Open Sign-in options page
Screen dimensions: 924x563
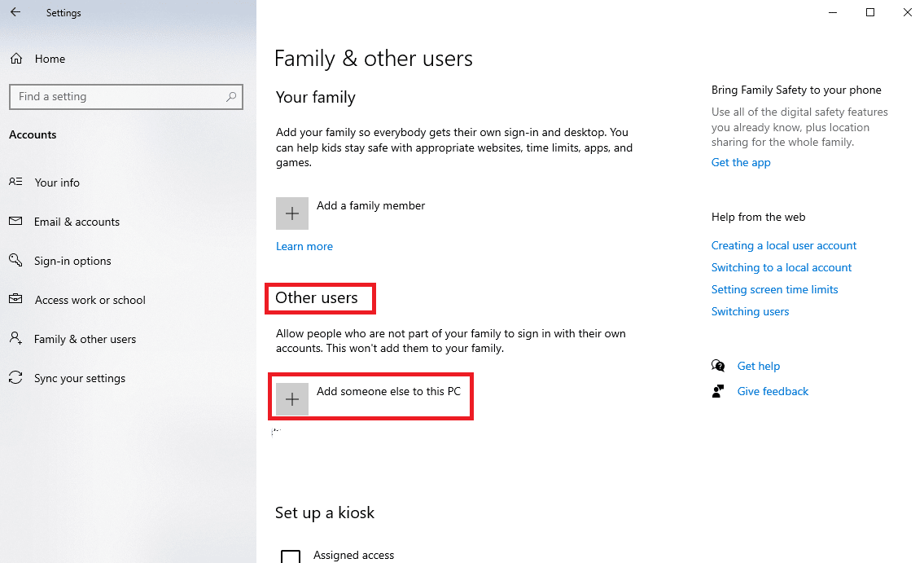tap(72, 261)
